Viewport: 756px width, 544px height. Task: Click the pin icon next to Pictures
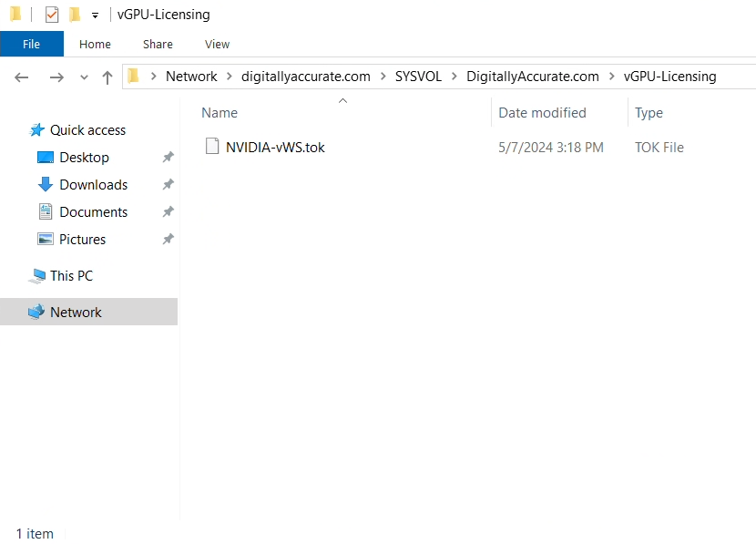[x=168, y=240]
